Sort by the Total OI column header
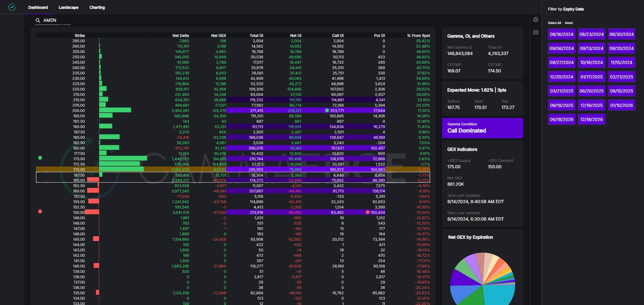 pyautogui.click(x=256, y=36)
